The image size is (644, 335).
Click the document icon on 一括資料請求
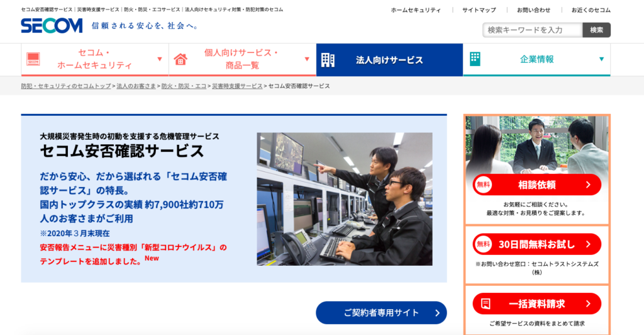click(x=486, y=304)
